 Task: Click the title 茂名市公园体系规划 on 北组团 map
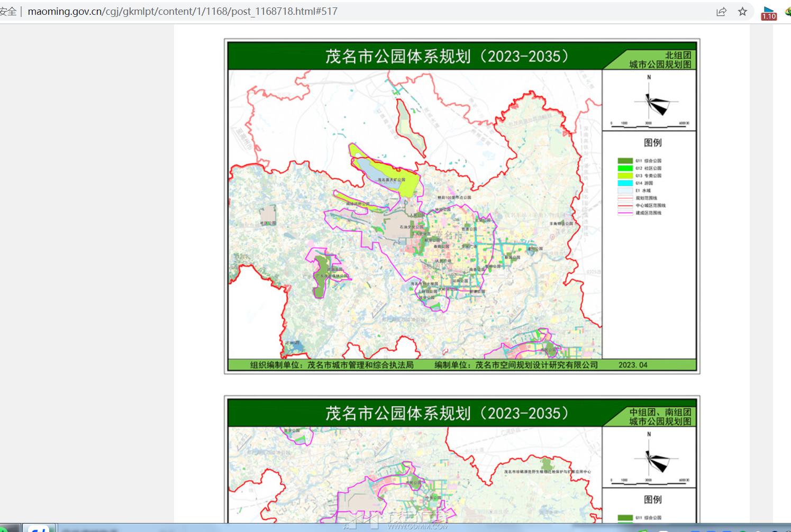click(x=447, y=56)
